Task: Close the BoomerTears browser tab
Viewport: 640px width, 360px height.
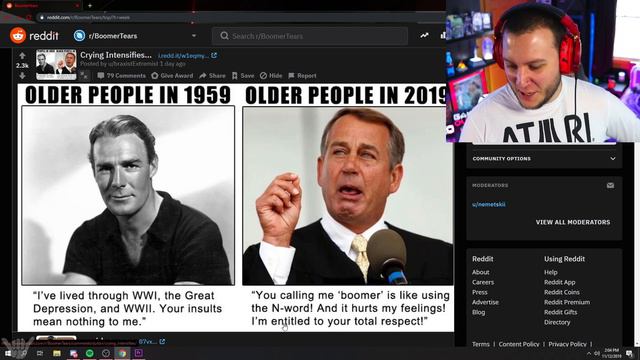Action: click(x=77, y=6)
